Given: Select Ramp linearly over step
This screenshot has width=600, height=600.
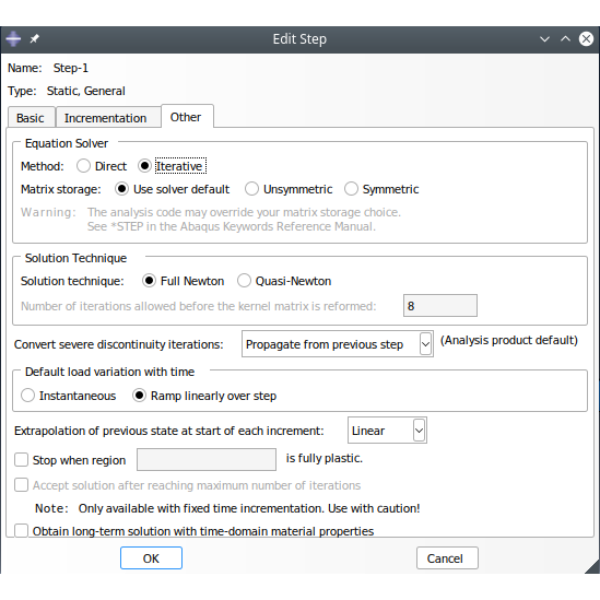Looking at the screenshot, I should [x=204, y=395].
